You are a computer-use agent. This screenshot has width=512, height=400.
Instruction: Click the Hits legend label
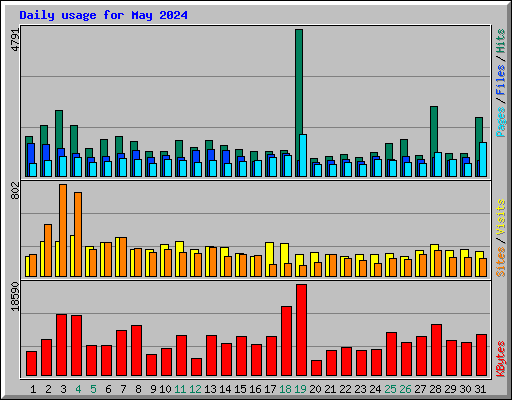click(x=500, y=41)
